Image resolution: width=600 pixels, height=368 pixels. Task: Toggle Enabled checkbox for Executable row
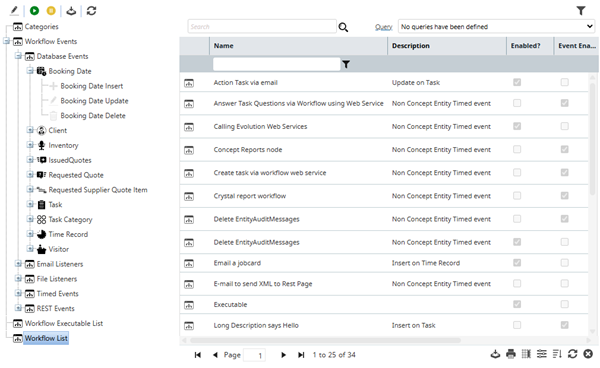click(517, 304)
